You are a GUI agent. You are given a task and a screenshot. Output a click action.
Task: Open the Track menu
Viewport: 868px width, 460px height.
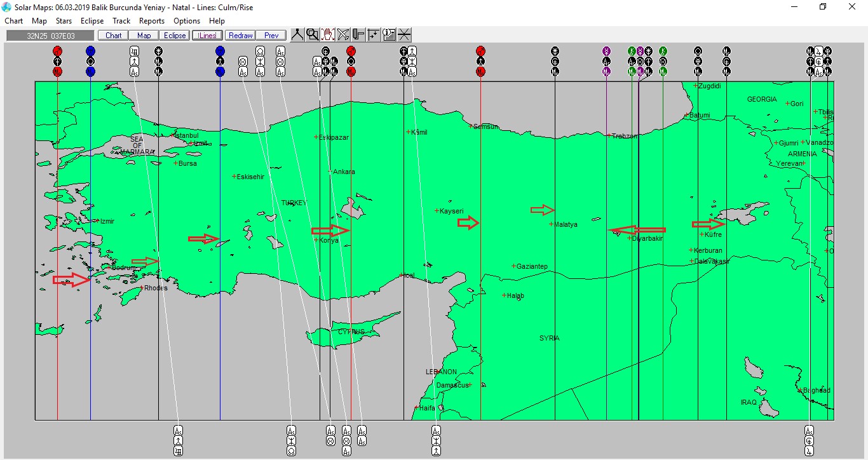point(121,21)
